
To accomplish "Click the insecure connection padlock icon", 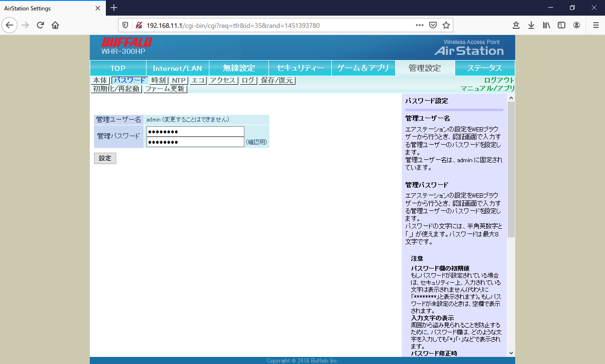I will pyautogui.click(x=138, y=25).
